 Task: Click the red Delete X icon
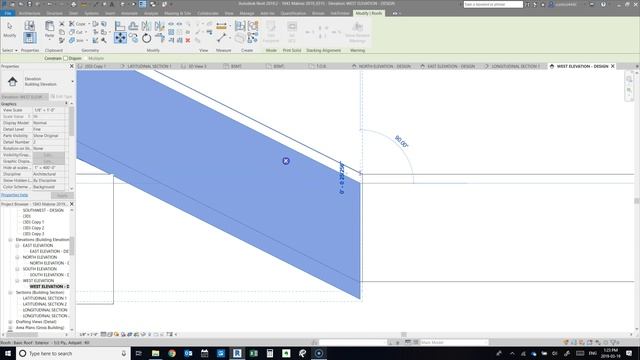tap(188, 40)
